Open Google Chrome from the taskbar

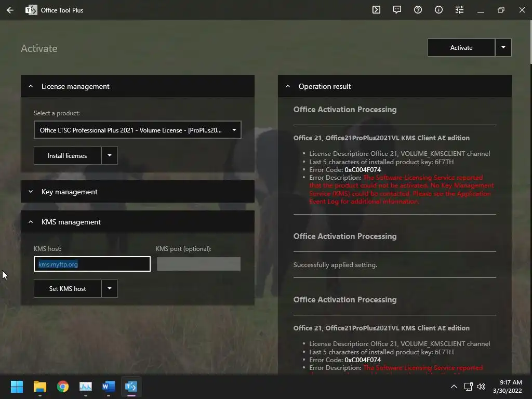63,387
